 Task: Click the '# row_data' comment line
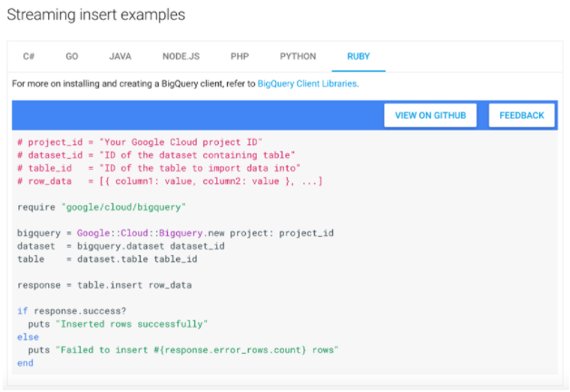(x=170, y=181)
